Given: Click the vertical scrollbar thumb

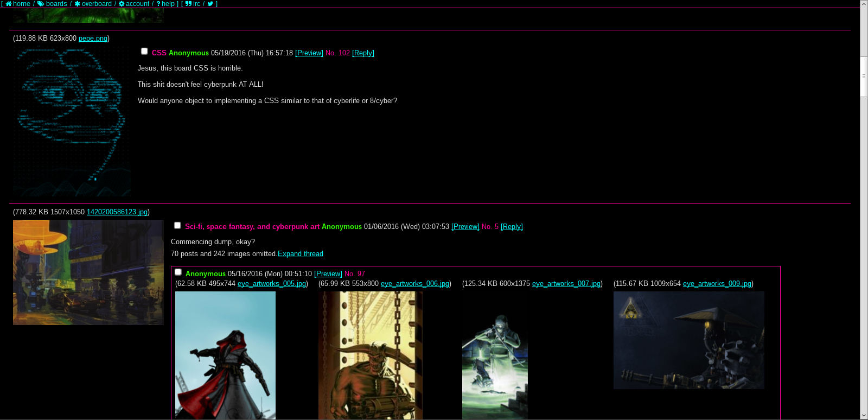Looking at the screenshot, I should tap(864, 77).
